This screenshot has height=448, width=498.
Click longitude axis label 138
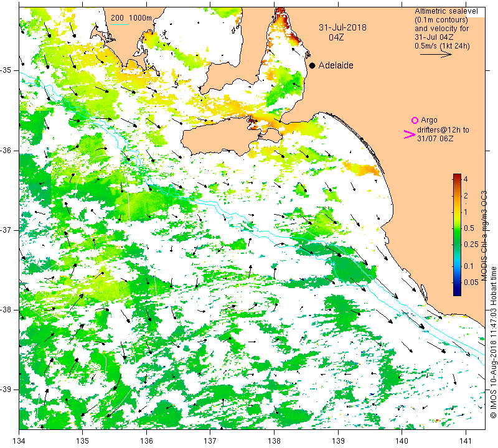point(274,441)
